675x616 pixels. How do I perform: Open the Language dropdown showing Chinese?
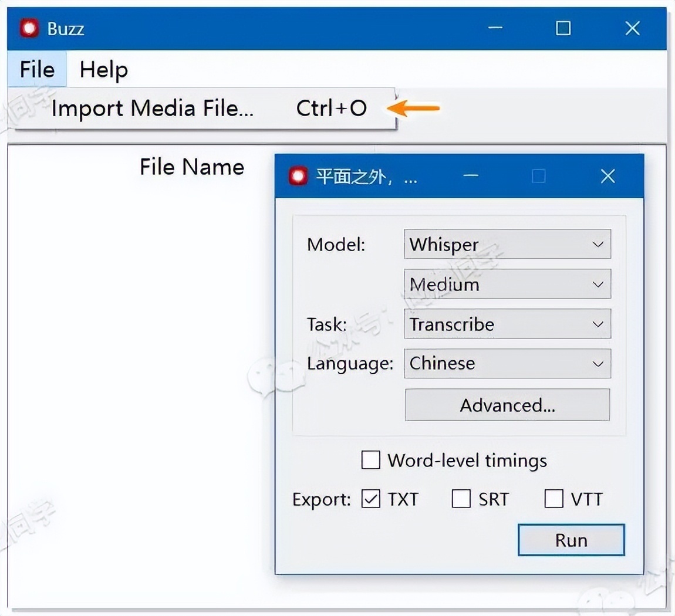[507, 364]
